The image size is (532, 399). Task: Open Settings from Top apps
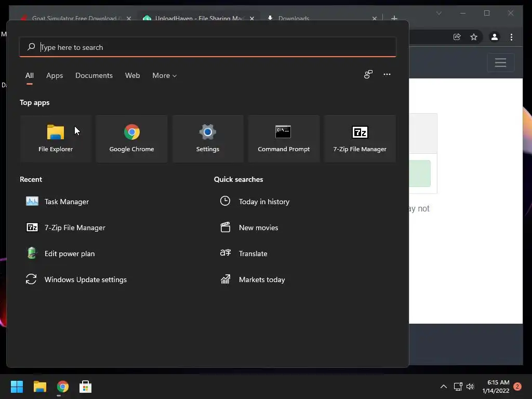coord(208,138)
